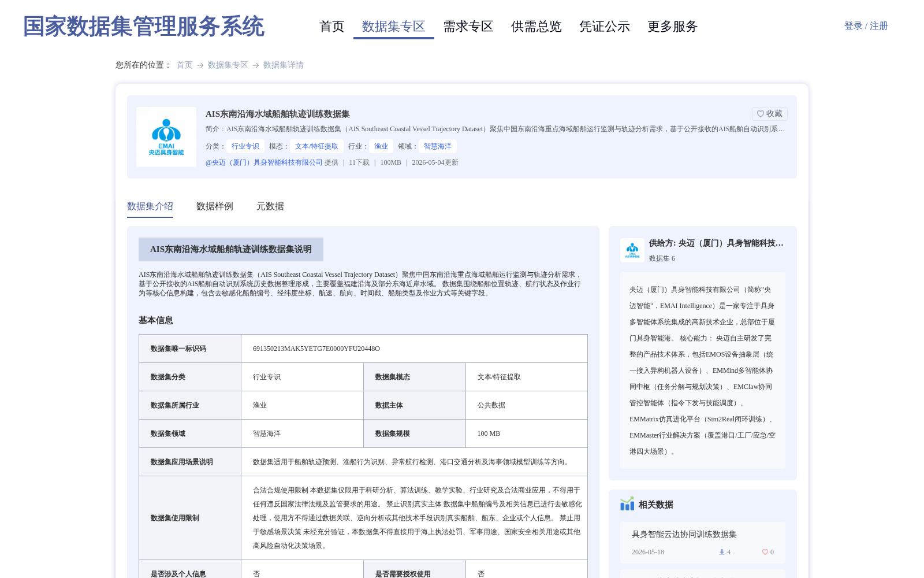Switch to the 数据样例 tab
Image resolution: width=924 pixels, height=578 pixels.
tap(215, 206)
